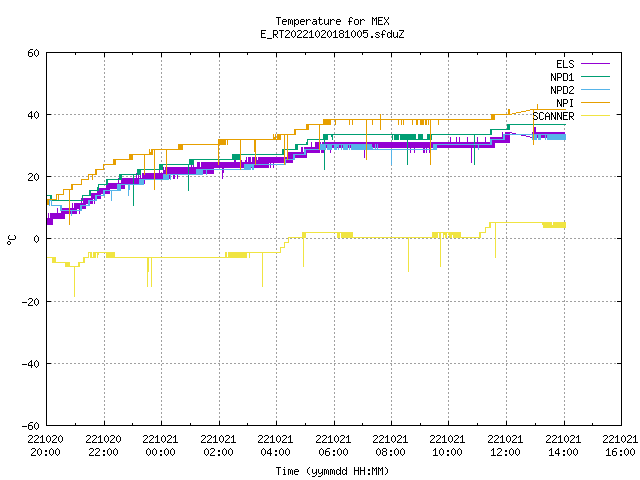The image size is (640, 480).
Task: Click the NPD2 legend label
Action: 562,90
